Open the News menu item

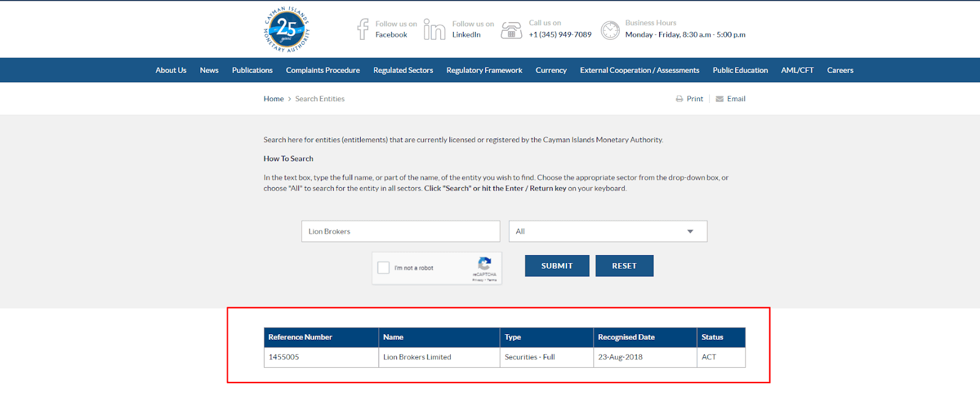pyautogui.click(x=209, y=71)
